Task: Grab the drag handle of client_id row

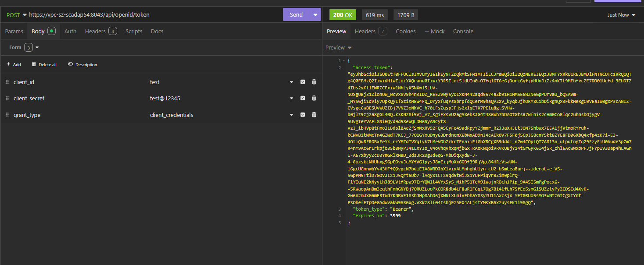Action: click(x=7, y=82)
